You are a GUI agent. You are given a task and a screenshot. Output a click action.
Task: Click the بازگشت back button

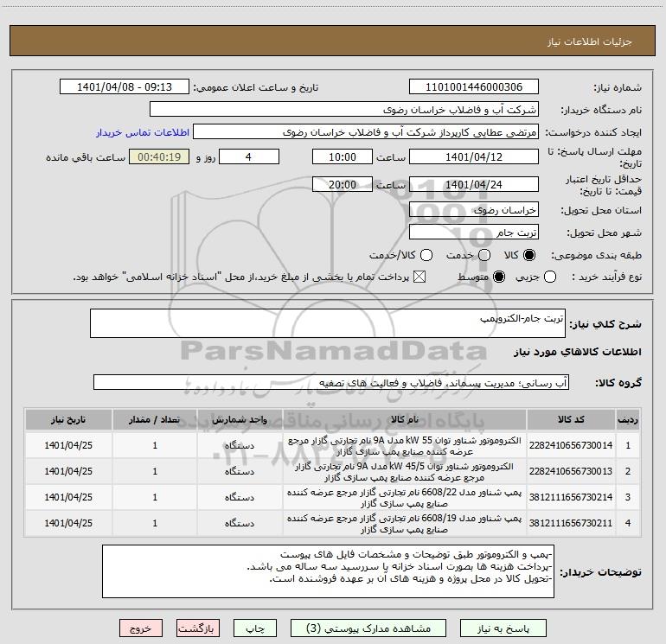coord(198,628)
